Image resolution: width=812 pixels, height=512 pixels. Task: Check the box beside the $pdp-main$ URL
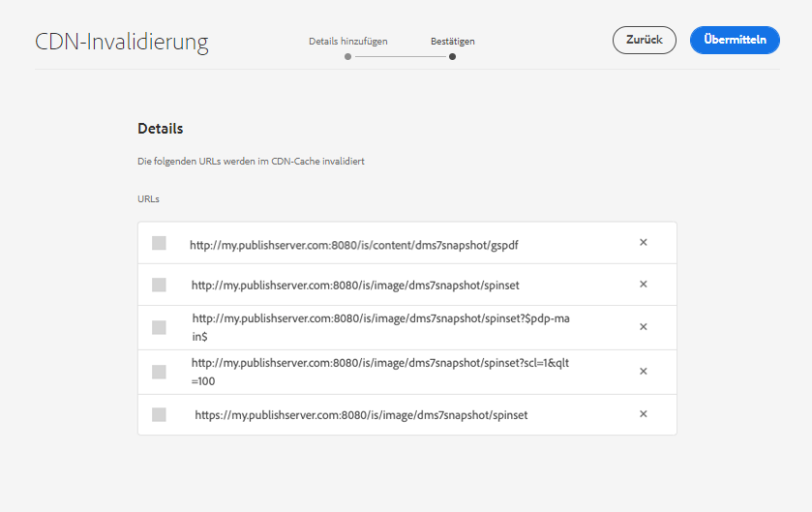pyautogui.click(x=159, y=328)
